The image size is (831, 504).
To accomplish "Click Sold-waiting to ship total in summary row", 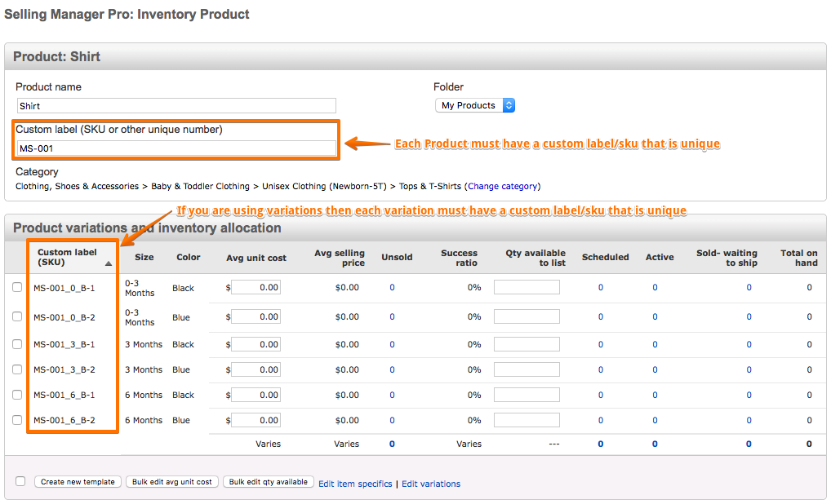I will point(749,444).
